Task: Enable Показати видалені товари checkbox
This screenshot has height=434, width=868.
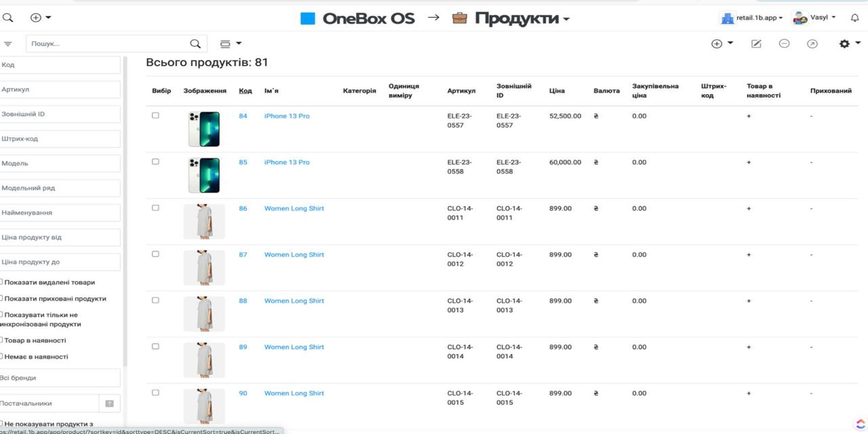Action: pos(1,282)
